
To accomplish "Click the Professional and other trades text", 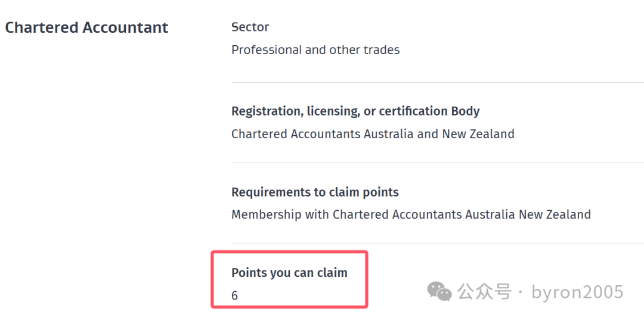I will (315, 50).
